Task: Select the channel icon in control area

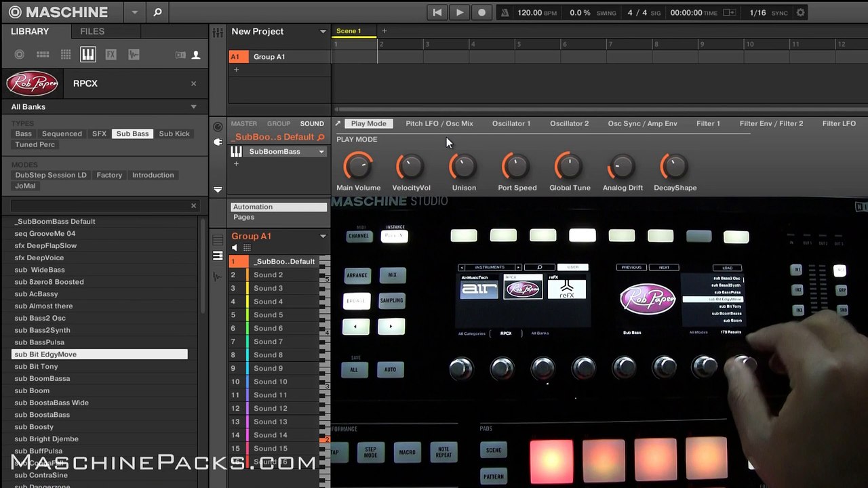Action: [218, 127]
